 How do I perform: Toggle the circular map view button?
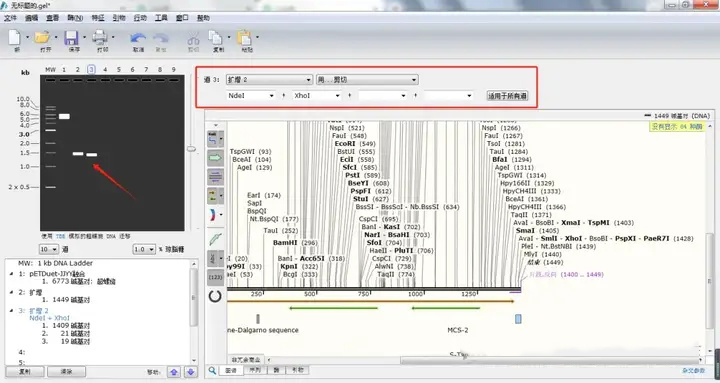click(215, 296)
